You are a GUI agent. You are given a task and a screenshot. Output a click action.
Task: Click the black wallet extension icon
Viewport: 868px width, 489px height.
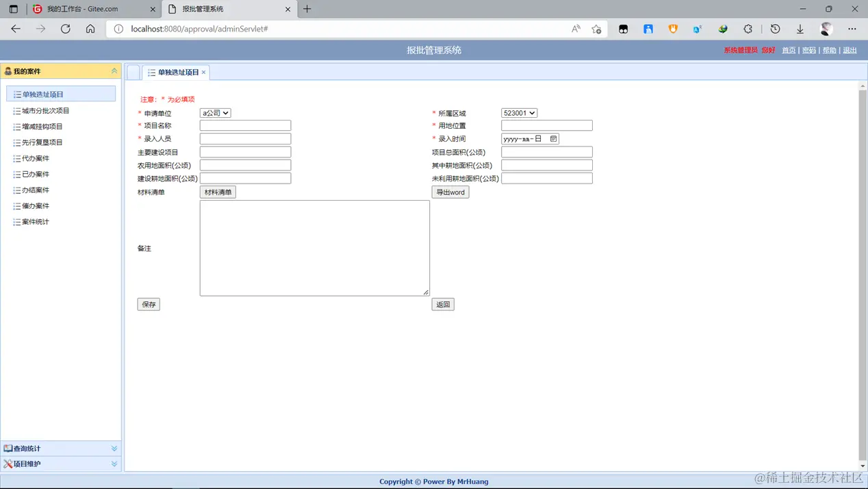pos(623,29)
